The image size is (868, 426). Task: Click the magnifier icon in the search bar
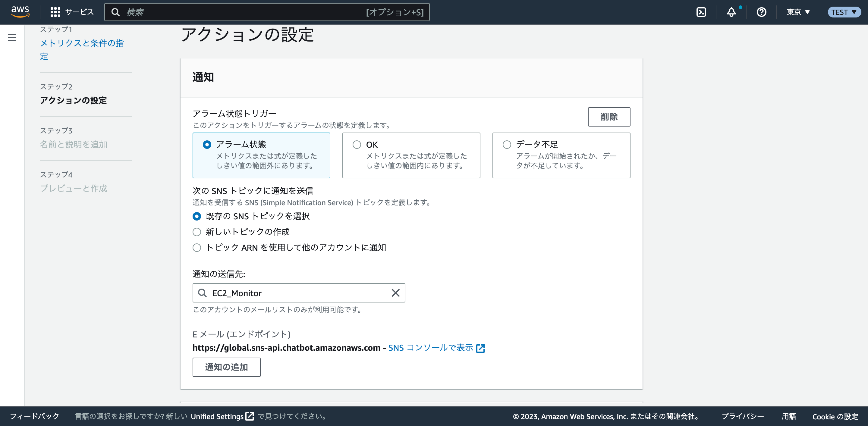pos(115,12)
